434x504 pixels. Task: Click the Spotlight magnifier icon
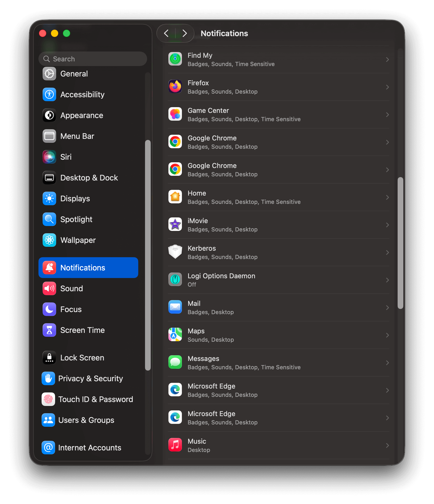(49, 219)
